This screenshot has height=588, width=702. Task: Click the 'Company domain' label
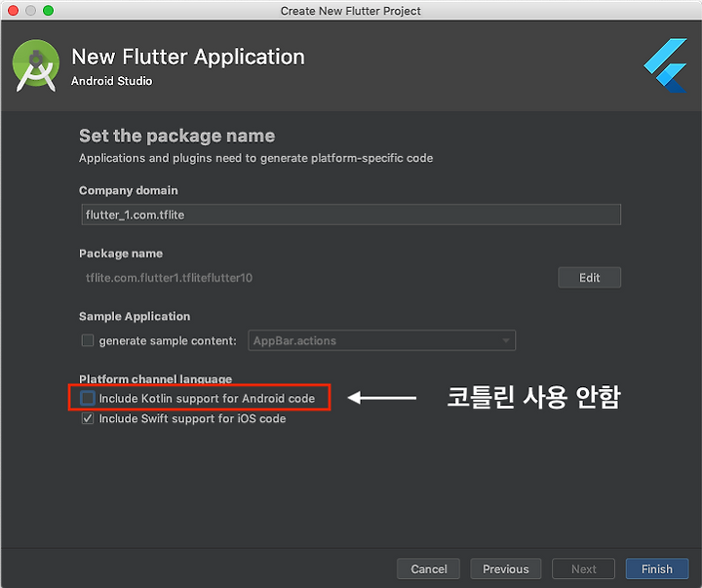[129, 190]
